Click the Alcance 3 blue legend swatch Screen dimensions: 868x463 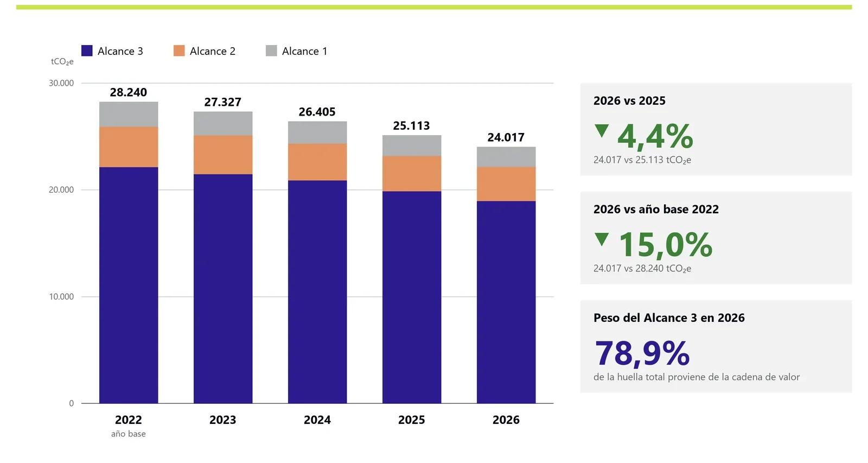87,50
